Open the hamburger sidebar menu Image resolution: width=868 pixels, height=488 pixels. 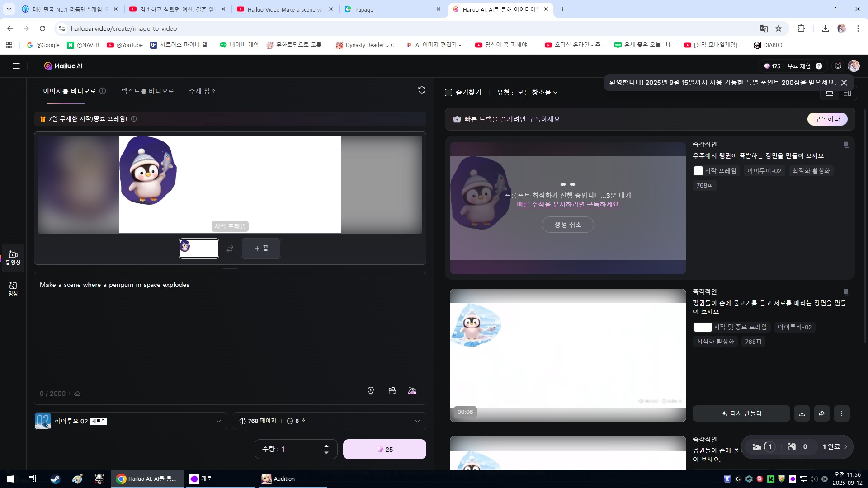16,66
